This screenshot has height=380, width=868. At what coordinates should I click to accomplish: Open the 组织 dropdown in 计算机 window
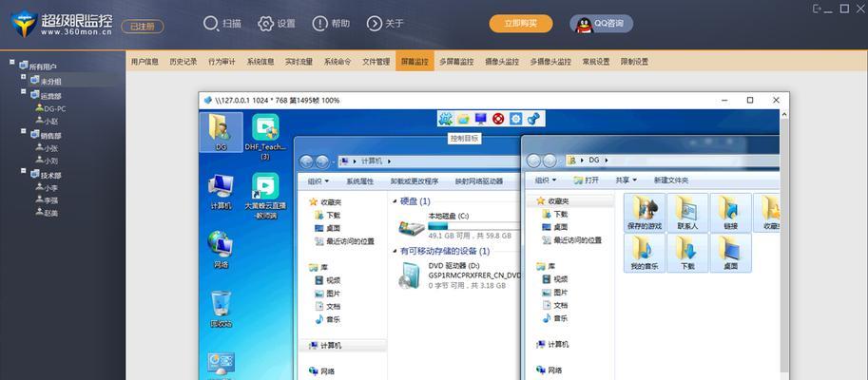pos(318,180)
